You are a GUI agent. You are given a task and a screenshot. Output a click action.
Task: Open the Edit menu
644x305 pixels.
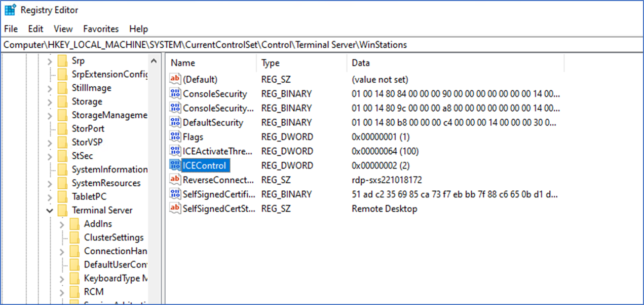click(x=35, y=29)
